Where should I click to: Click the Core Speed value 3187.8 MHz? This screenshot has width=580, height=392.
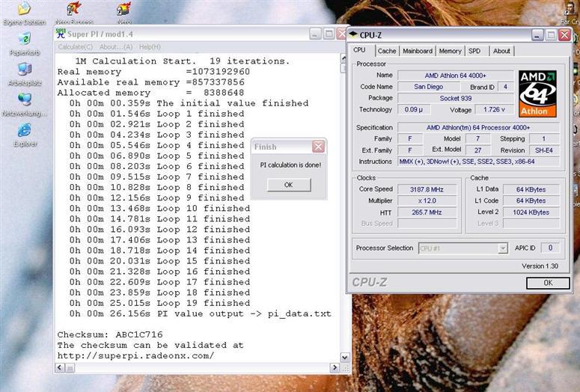pos(427,189)
